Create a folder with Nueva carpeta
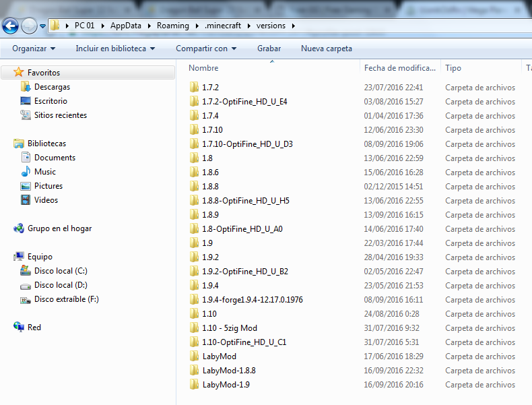This screenshot has height=405, width=532. click(327, 49)
